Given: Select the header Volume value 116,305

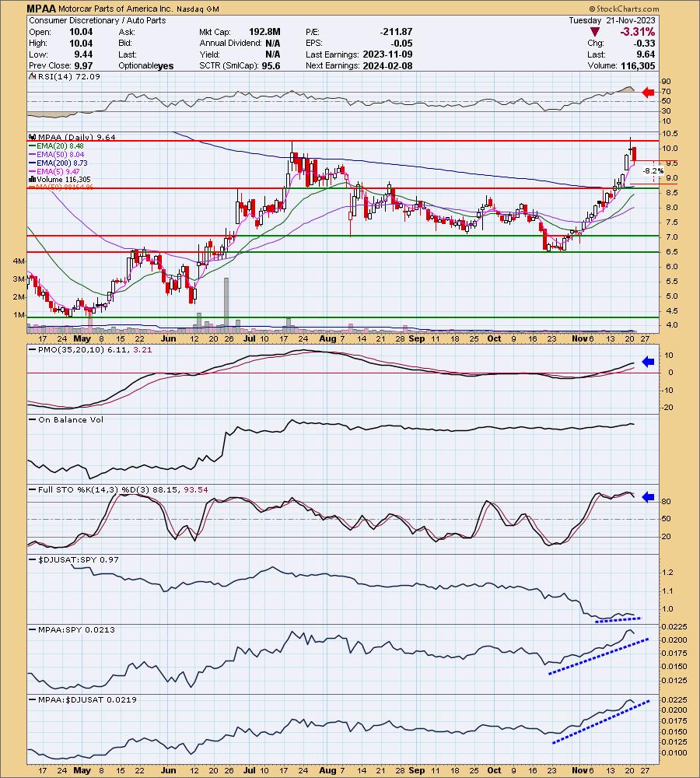Looking at the screenshot, I should 638,65.
